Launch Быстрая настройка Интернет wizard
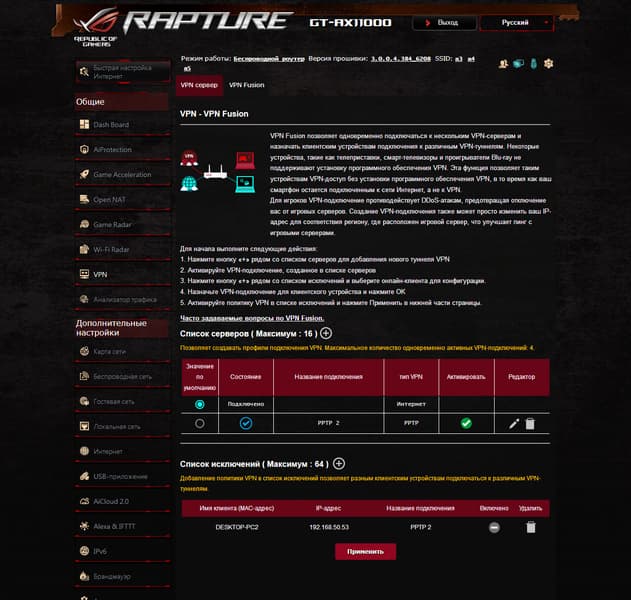The height and width of the screenshot is (600, 631). pos(123,72)
